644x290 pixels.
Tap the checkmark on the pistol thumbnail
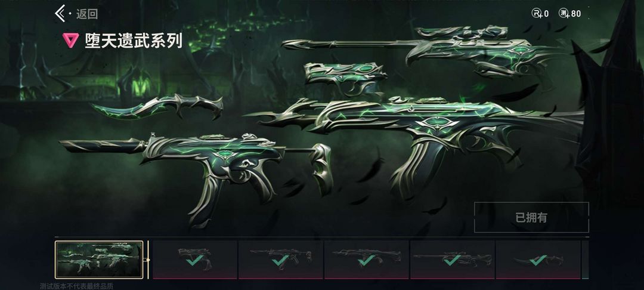coord(194,260)
